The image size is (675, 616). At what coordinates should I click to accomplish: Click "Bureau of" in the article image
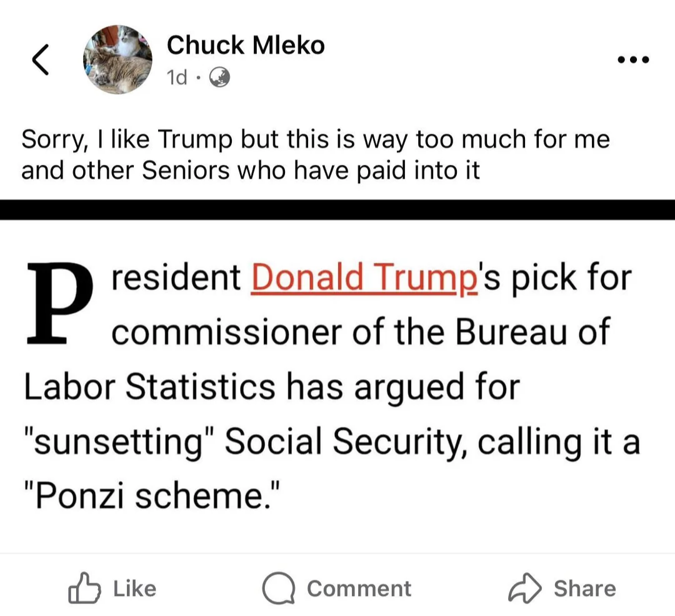[x=531, y=331]
